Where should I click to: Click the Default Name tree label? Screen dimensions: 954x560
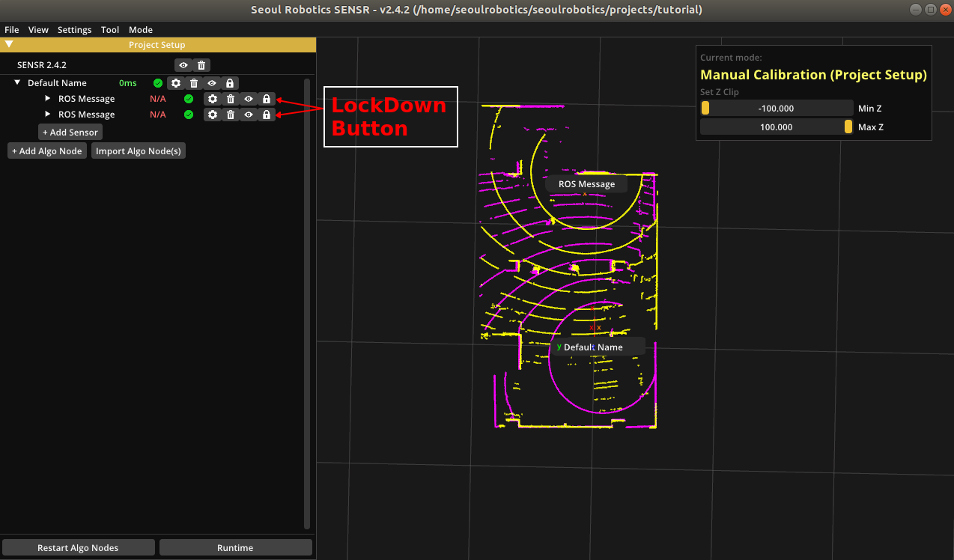click(x=57, y=83)
